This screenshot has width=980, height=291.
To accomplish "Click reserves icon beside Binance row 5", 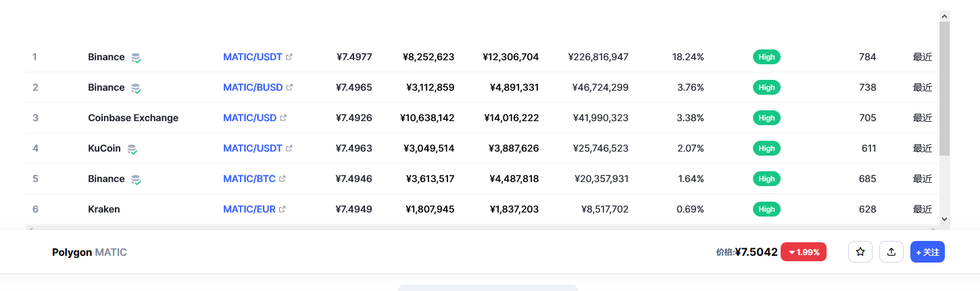I will [x=136, y=179].
